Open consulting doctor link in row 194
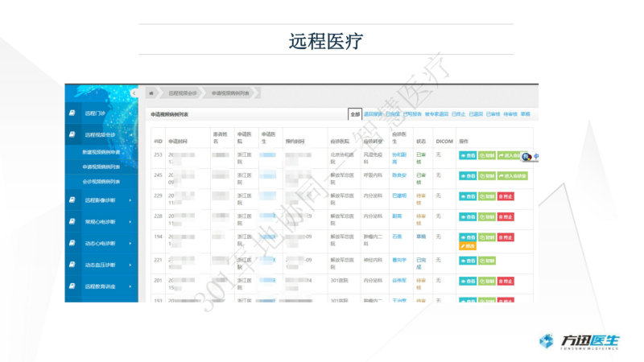Screen dimensions: 644x362 click(x=397, y=237)
